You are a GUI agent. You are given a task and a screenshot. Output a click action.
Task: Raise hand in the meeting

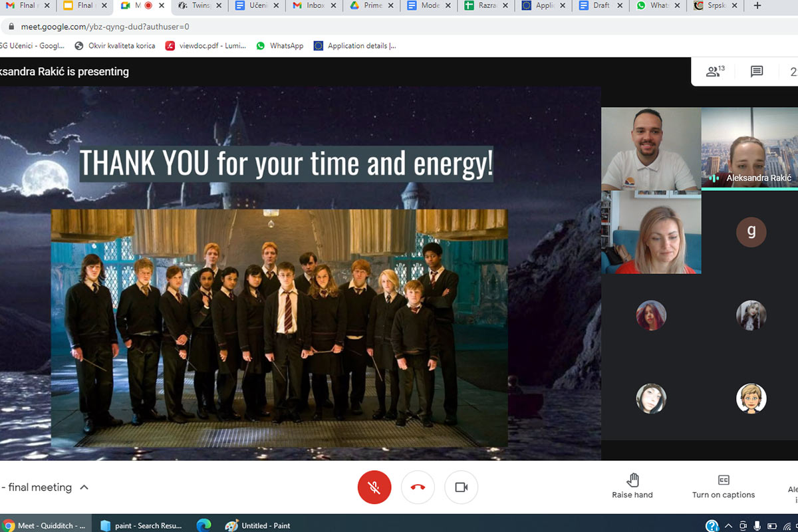(632, 486)
